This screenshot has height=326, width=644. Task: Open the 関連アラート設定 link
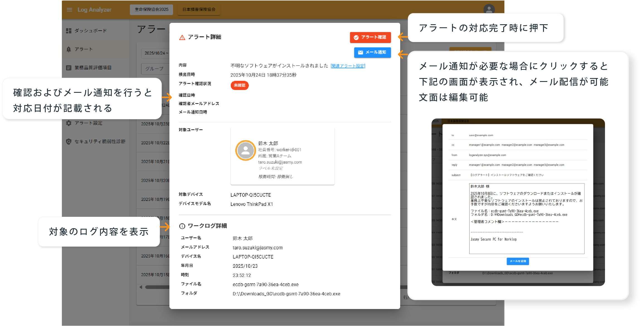pyautogui.click(x=347, y=66)
